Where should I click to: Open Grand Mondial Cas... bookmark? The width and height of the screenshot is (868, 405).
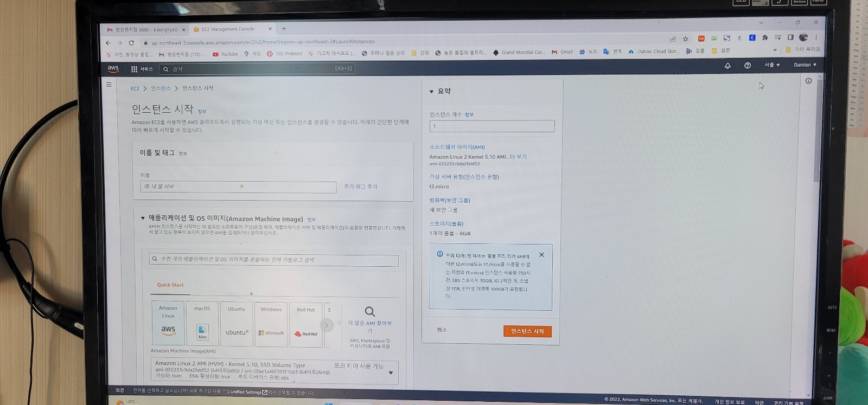tap(519, 53)
